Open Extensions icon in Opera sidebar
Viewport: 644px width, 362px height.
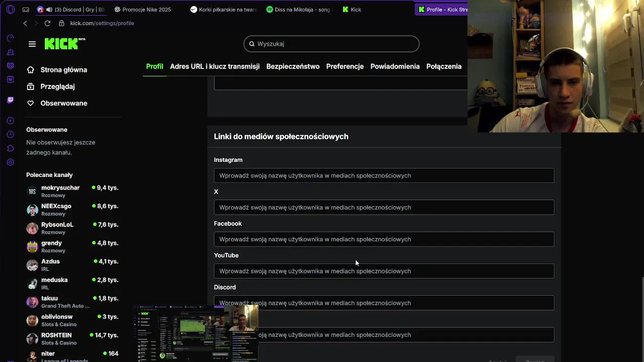[11, 148]
